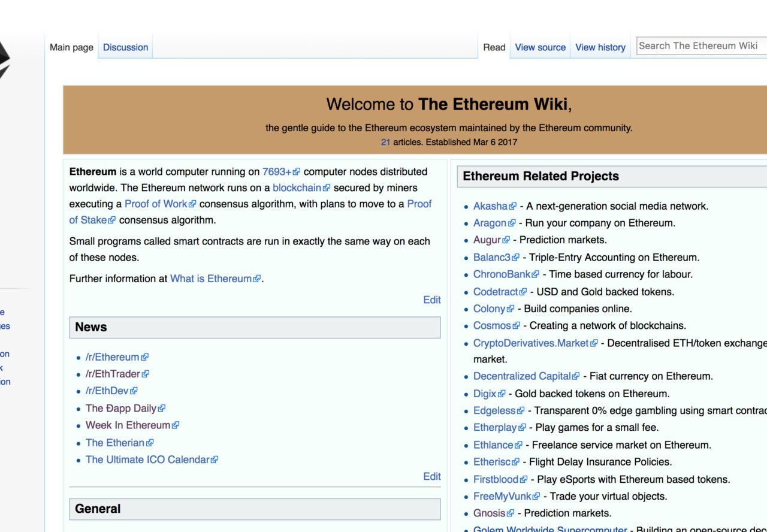Open the Etherisc project link
This screenshot has width=767, height=532.
tap(493, 462)
